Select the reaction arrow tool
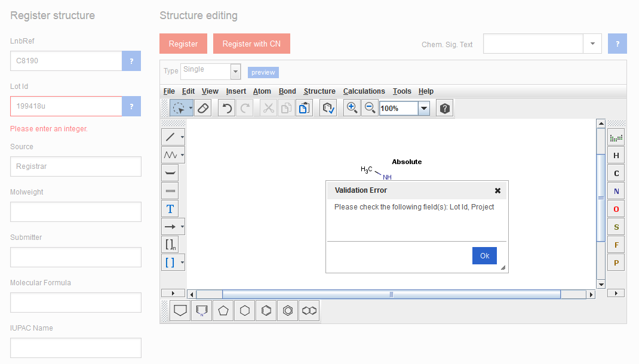Image resolution: width=639 pixels, height=364 pixels. pos(170,226)
